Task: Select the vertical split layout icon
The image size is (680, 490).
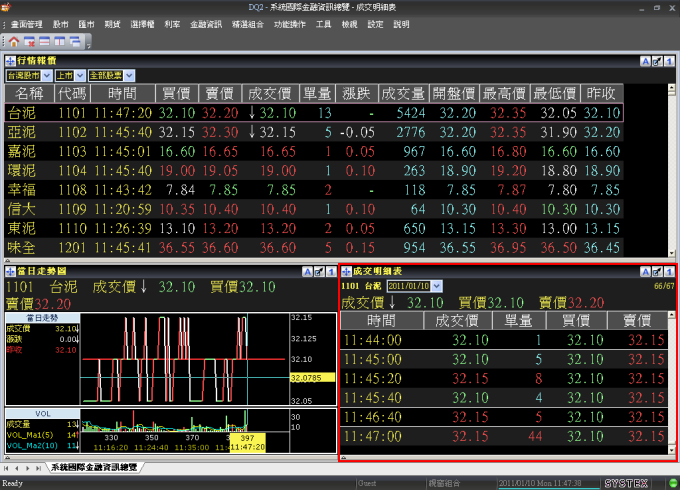Action: tap(60, 42)
